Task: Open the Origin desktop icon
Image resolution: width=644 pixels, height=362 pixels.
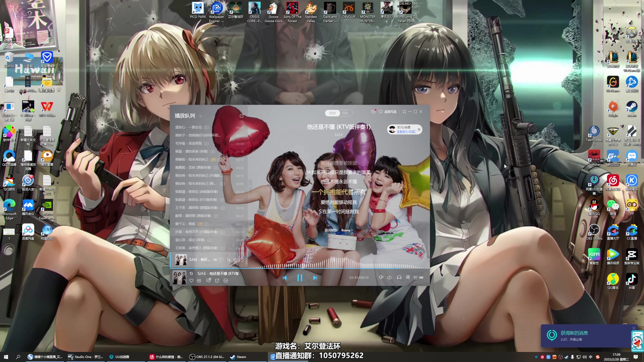Action: pos(613,109)
